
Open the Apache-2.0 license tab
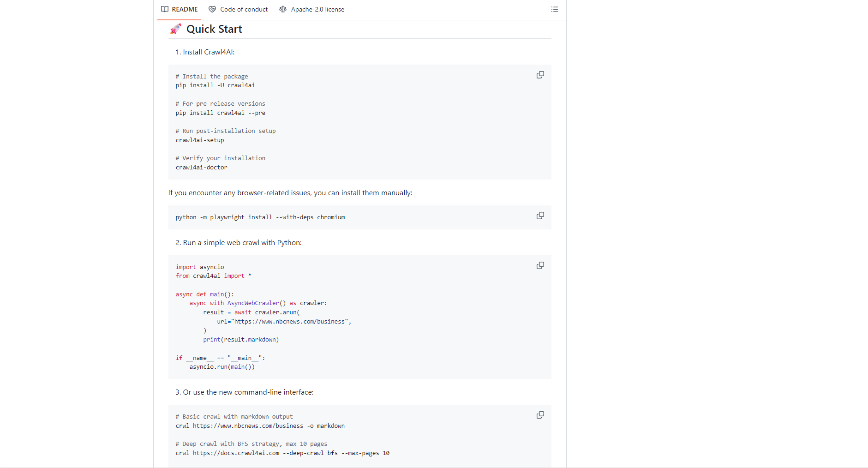[x=312, y=9]
